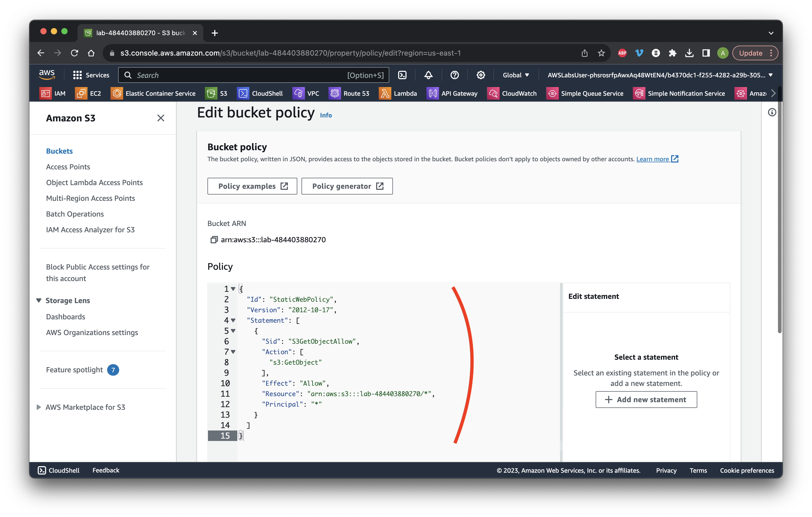The image size is (812, 517).
Task: Open the Services grid menu
Action: pyautogui.click(x=91, y=75)
